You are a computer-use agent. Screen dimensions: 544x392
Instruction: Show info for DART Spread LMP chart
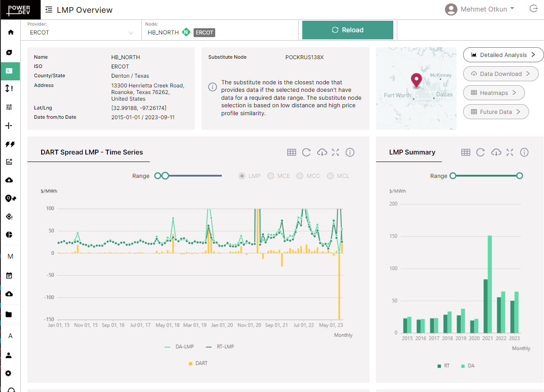[350, 152]
